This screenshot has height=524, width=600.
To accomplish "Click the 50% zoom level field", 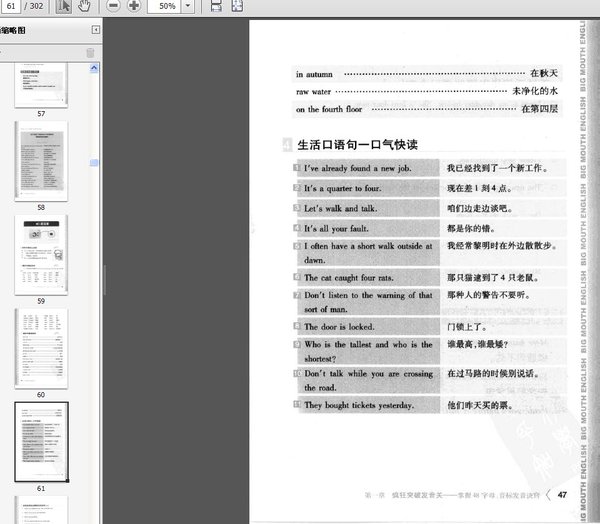I will 165,6.
